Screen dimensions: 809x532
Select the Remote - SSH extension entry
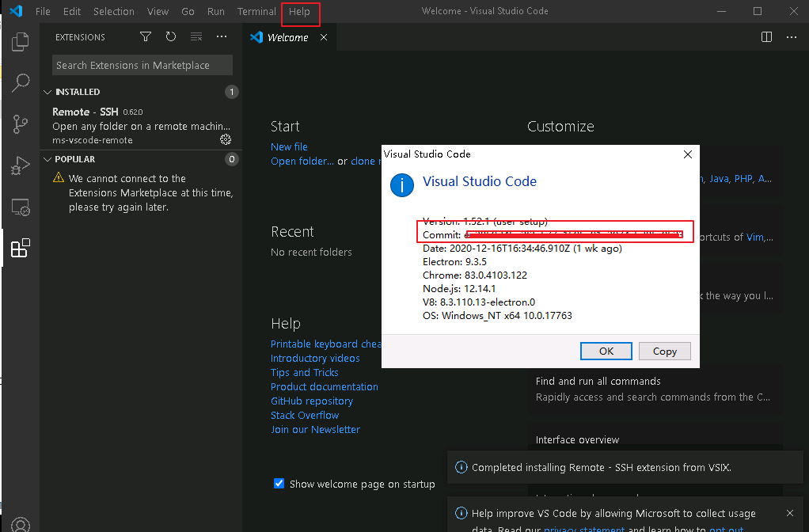141,126
